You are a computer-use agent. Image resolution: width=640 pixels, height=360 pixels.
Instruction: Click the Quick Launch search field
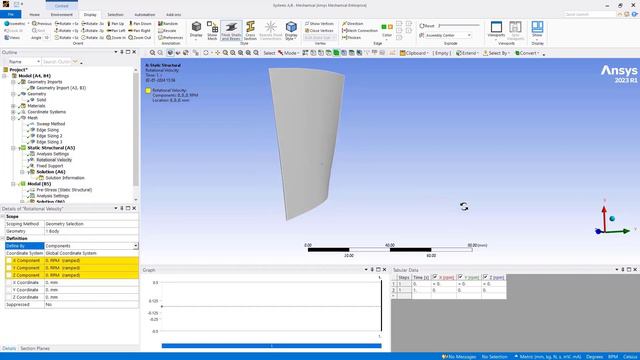point(589,14)
